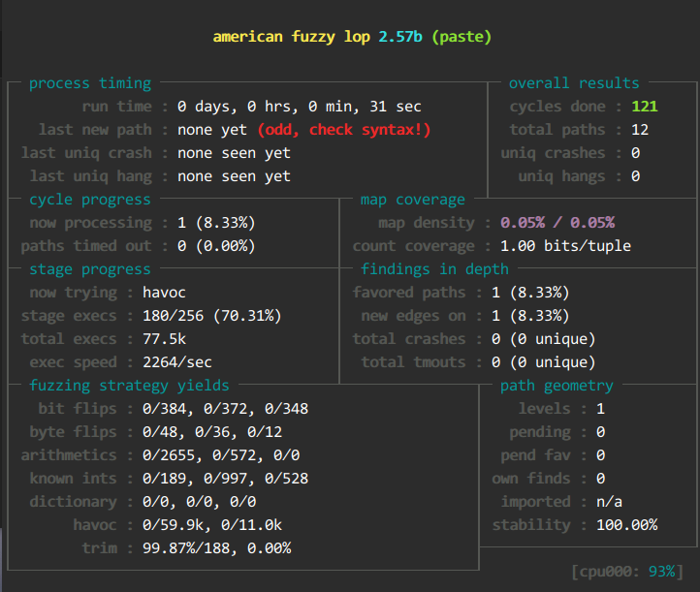
Task: Select the current stage 'havoc' in now trying
Action: [x=164, y=293]
